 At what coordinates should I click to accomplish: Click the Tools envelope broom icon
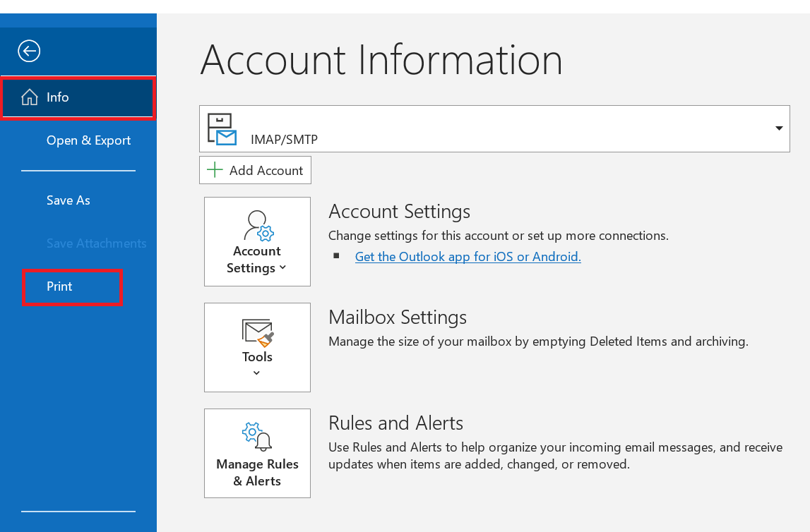[257, 333]
